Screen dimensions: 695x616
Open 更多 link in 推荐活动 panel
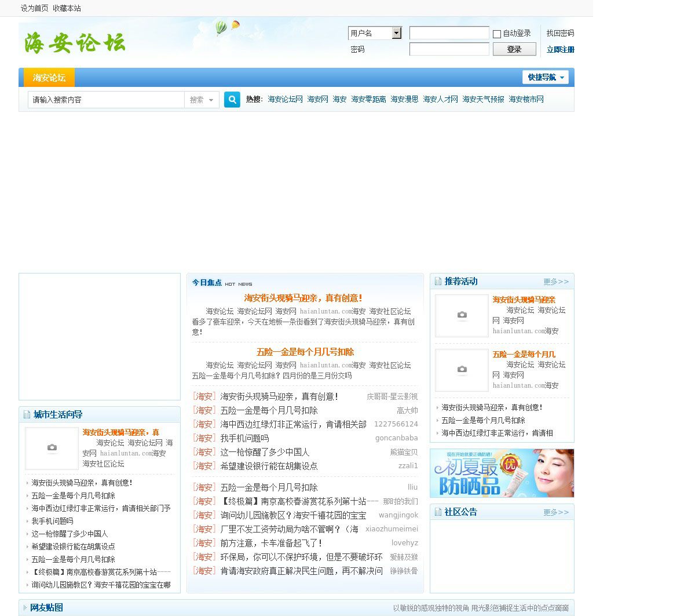click(x=555, y=282)
